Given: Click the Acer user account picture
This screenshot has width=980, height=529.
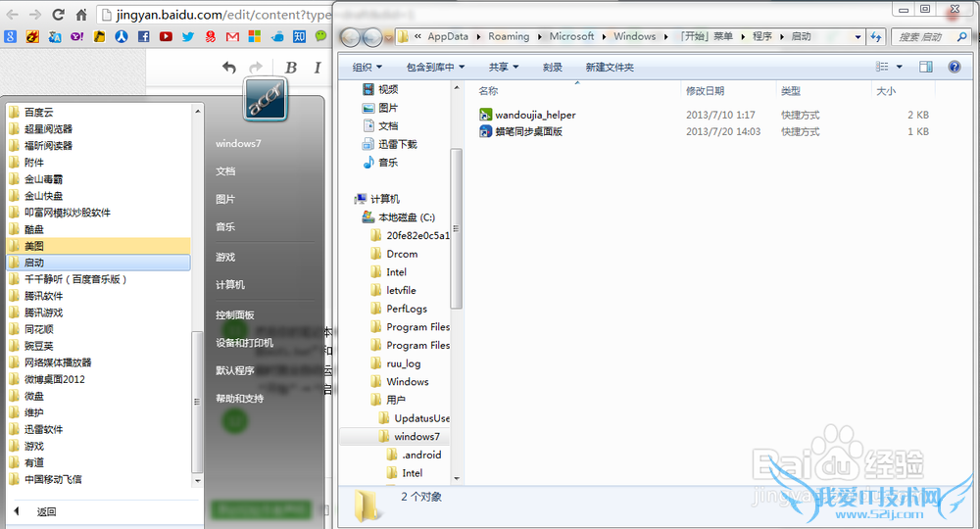Looking at the screenshot, I should pos(266,99).
